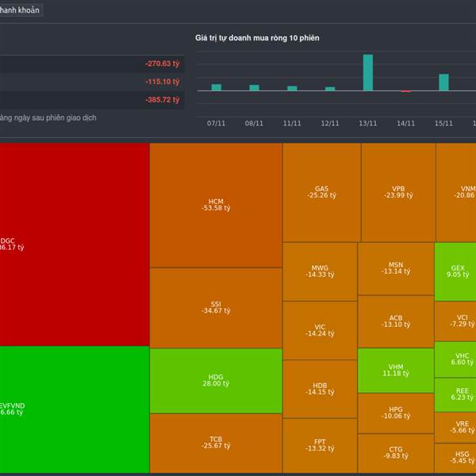Click the 15/11 axis date label
The height and width of the screenshot is (476, 476).
click(443, 124)
